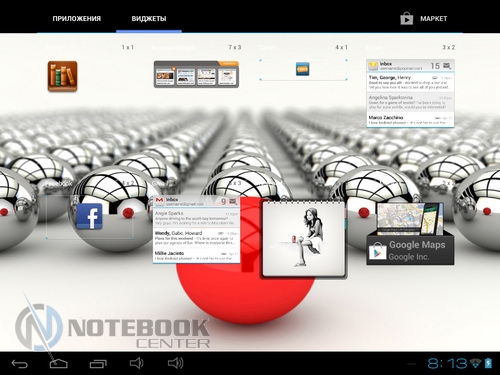This screenshot has height=375, width=500.
Task: Select the bookshelf 1x1 widget icon
Action: pos(62,76)
